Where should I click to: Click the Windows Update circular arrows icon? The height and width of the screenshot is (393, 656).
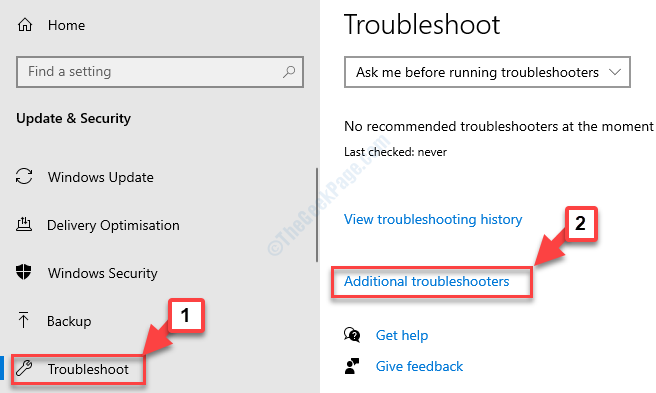tap(24, 176)
